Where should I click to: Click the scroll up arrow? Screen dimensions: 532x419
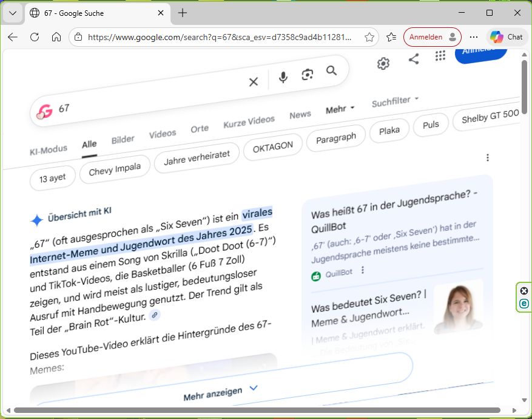pos(524,55)
